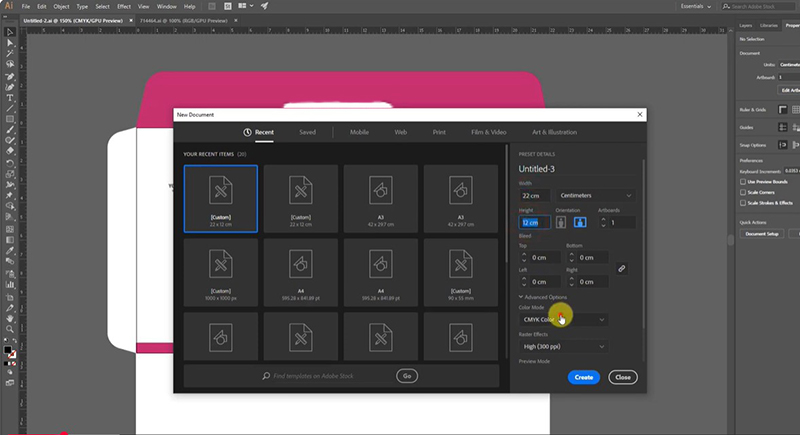
Task: Select the A4 595.28 x 841.89 pt preset thumbnail
Action: click(x=301, y=271)
